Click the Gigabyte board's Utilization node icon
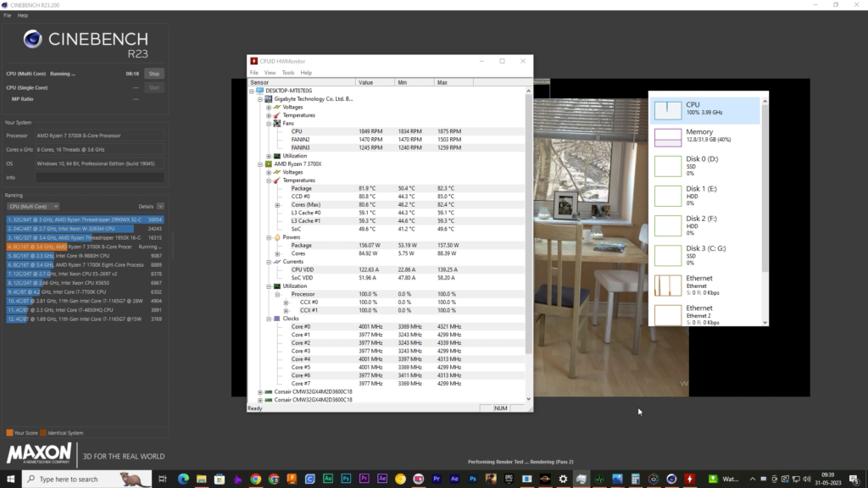Image resolution: width=868 pixels, height=488 pixels. coord(277,156)
